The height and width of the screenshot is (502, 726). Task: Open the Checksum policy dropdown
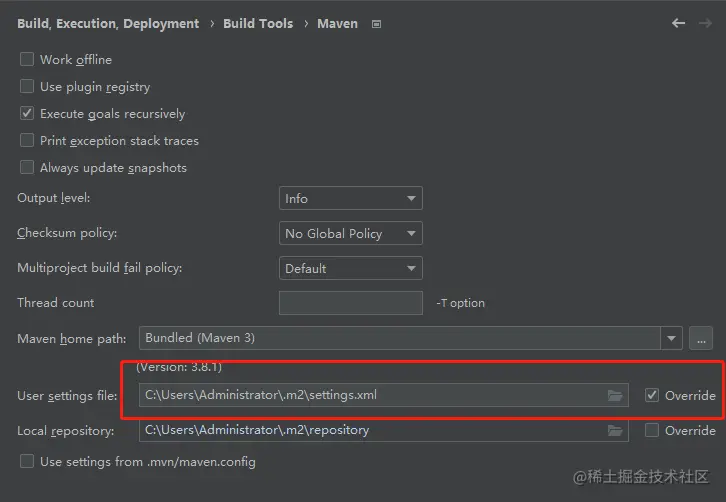[350, 233]
